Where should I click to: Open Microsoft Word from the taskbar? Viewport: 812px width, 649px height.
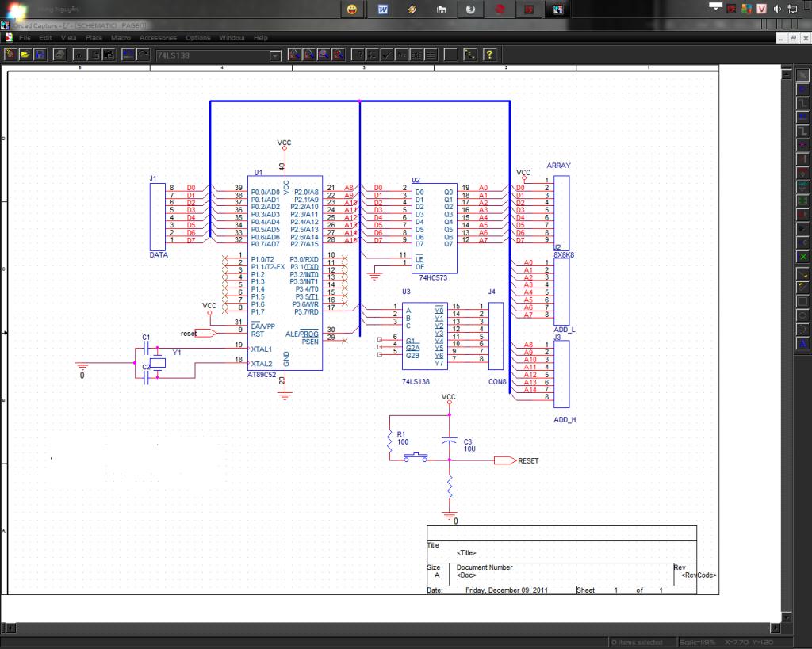click(382, 10)
